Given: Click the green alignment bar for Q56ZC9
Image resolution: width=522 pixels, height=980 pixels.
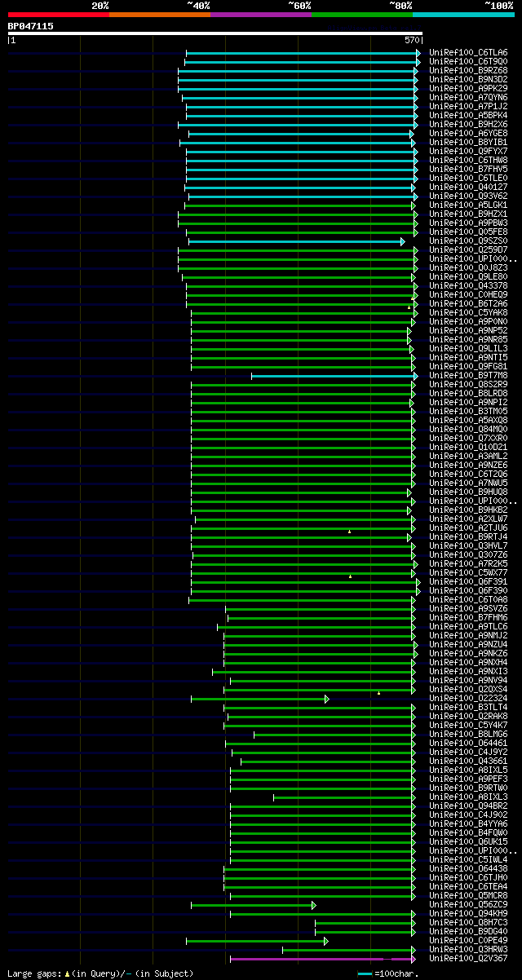Looking at the screenshot, I should 253,905.
